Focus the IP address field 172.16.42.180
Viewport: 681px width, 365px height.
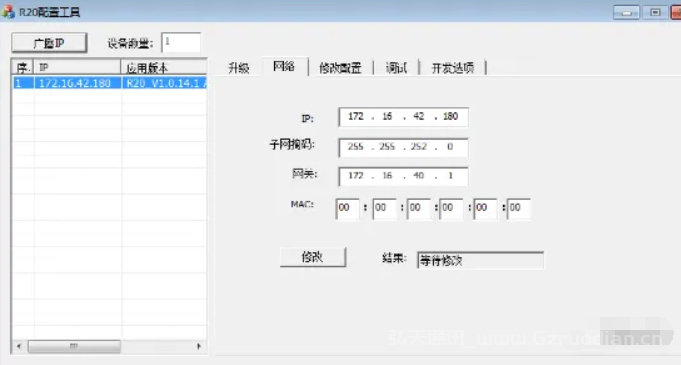pos(403,116)
